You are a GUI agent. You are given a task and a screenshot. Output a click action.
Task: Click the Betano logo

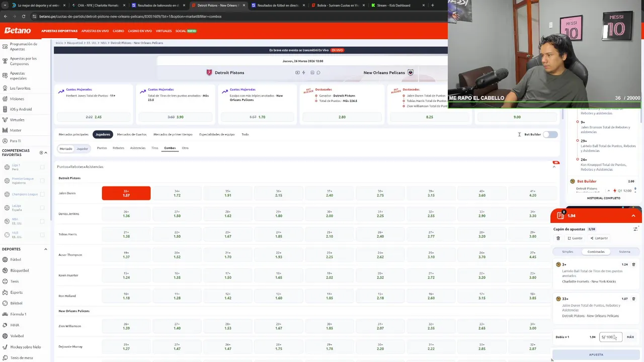tap(18, 31)
